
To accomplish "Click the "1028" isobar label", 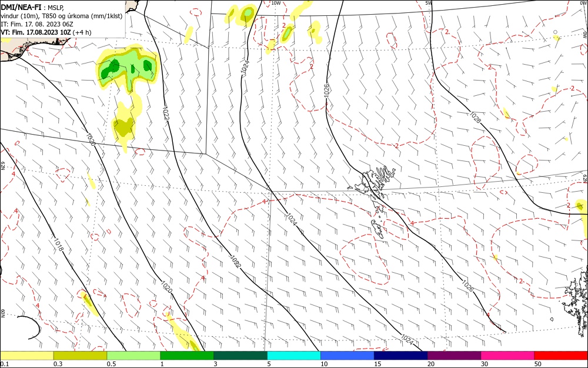I will coord(475,118).
